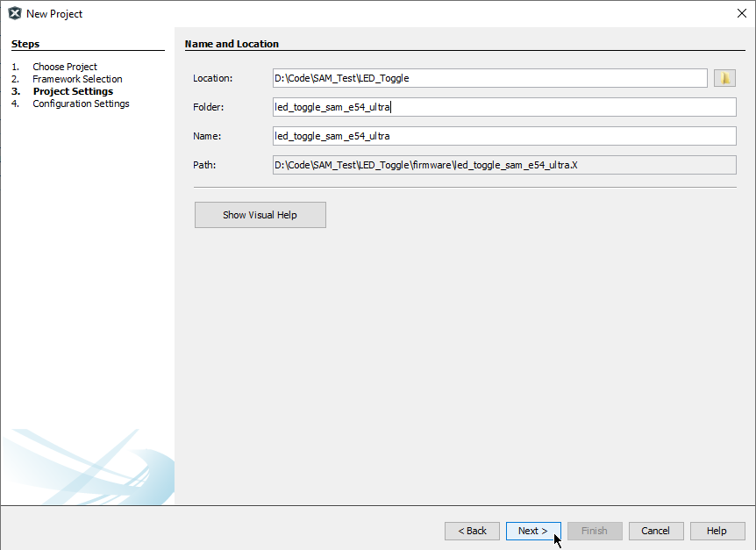Click the 'Location:' label
Image resolution: width=756 pixels, height=550 pixels.
point(212,78)
